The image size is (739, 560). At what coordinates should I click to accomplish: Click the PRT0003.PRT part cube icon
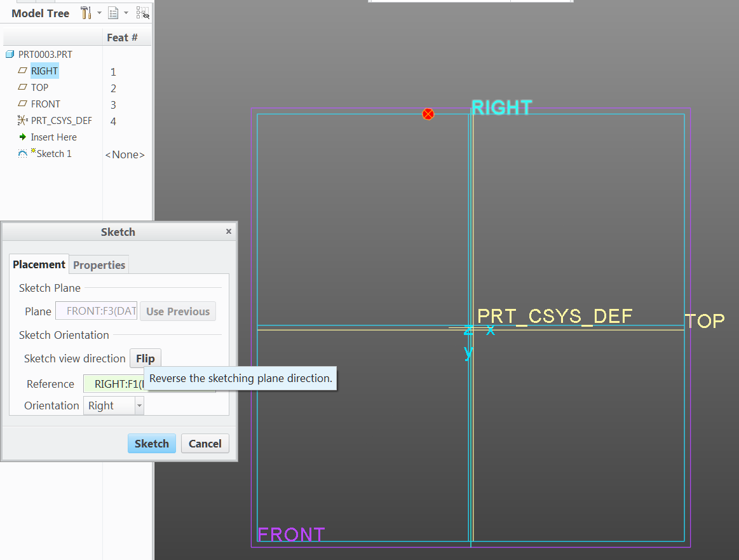click(10, 54)
